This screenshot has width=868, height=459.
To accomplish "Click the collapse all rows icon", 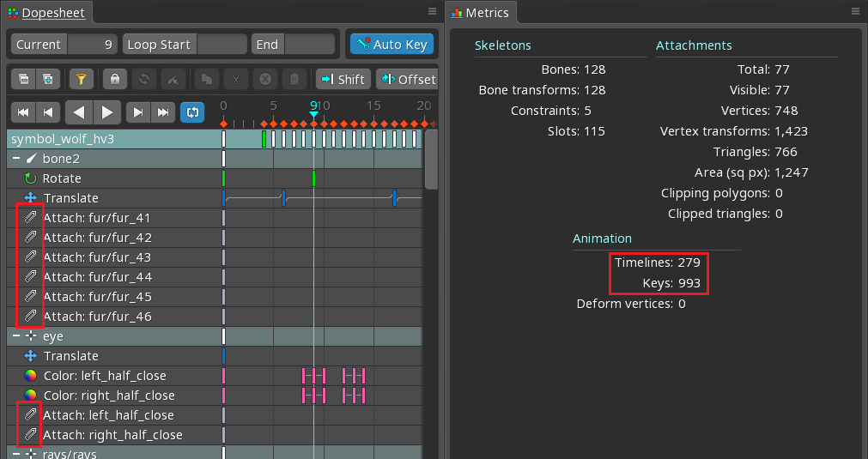I will pyautogui.click(x=24, y=80).
